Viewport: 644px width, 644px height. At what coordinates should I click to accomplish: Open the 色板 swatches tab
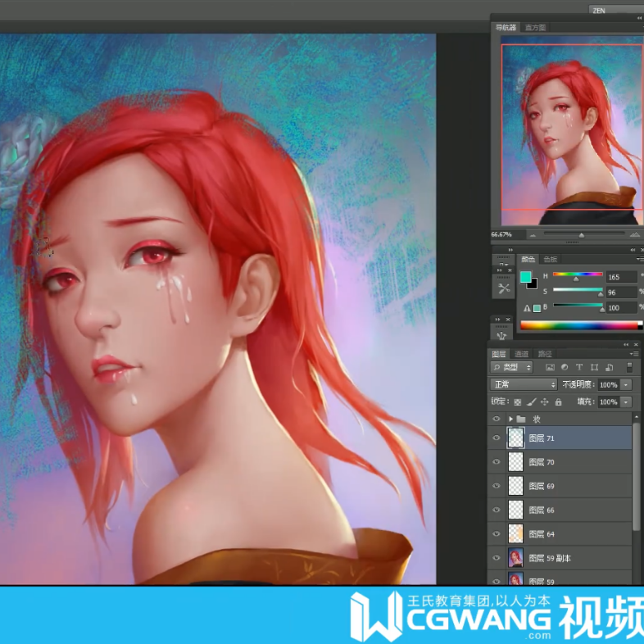tap(551, 259)
